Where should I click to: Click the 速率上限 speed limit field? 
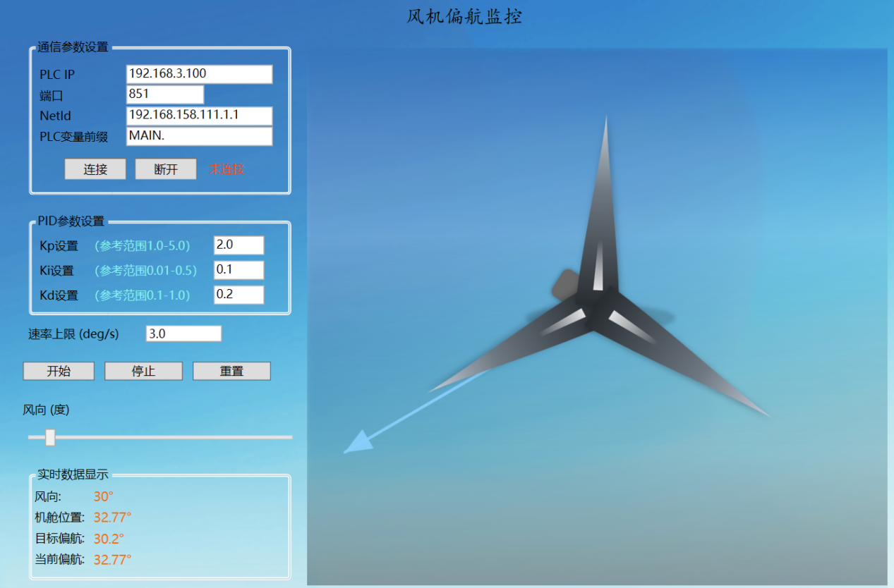point(183,333)
